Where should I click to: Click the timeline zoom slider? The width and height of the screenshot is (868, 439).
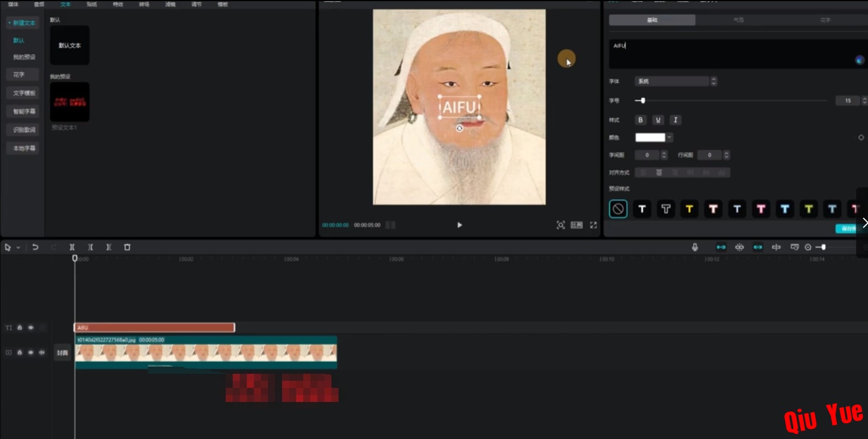[835, 247]
